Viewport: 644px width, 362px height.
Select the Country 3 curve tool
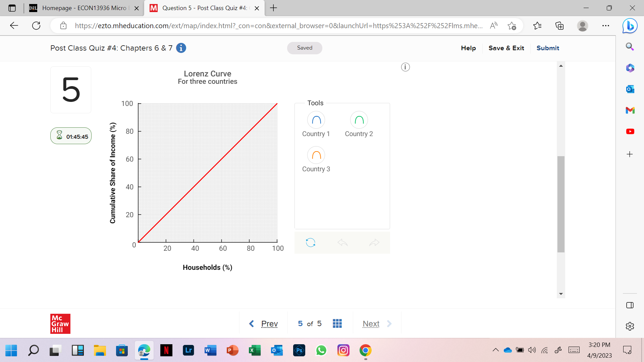(316, 155)
